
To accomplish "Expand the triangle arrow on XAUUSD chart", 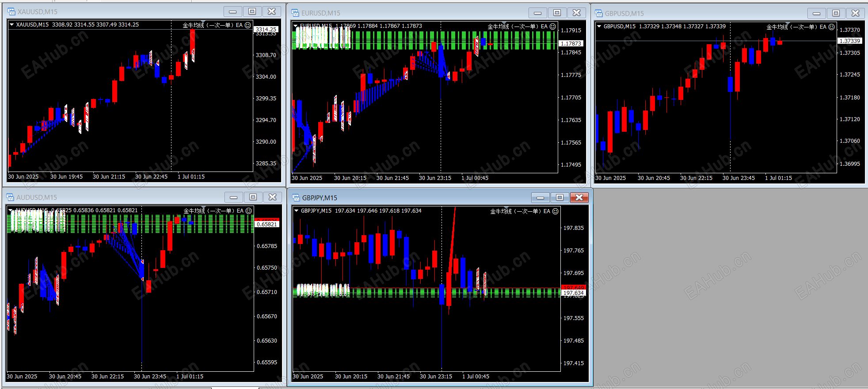I will [11, 25].
